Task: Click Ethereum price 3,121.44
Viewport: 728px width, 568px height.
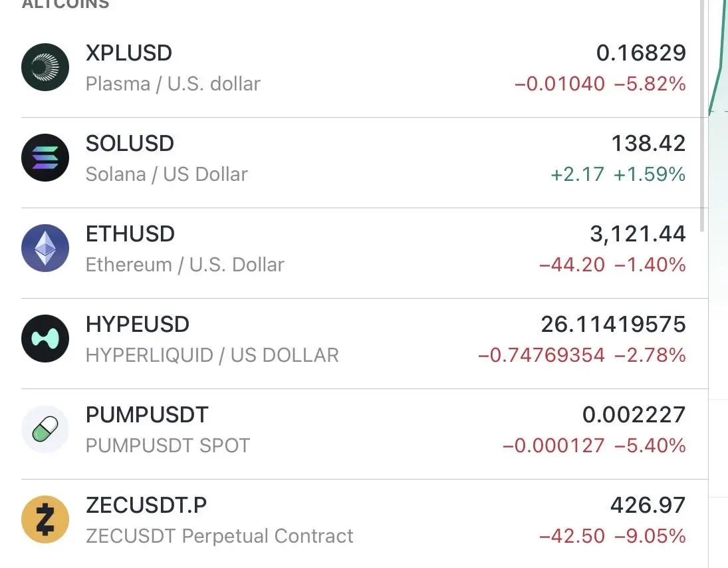Action: click(638, 234)
